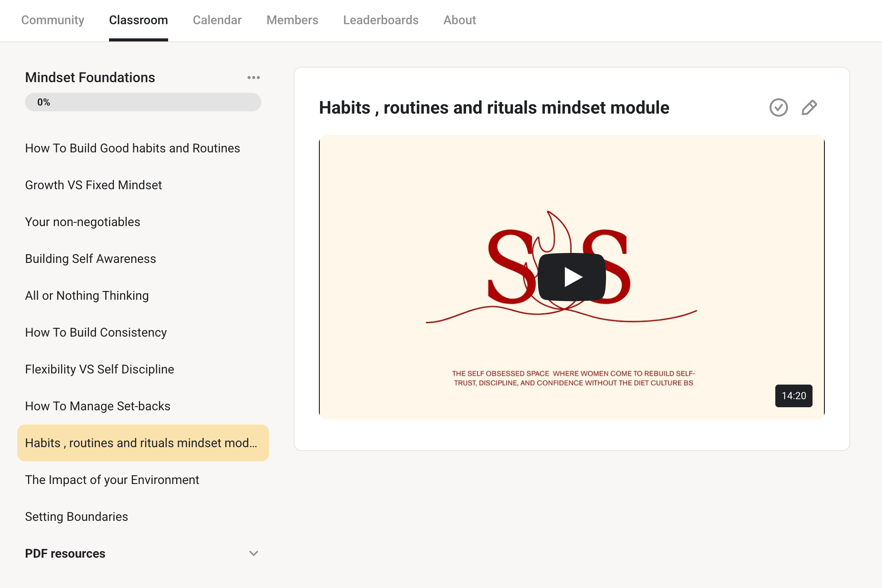Switch to the Community tab
Screen dimensions: 882x588
pos(53,20)
